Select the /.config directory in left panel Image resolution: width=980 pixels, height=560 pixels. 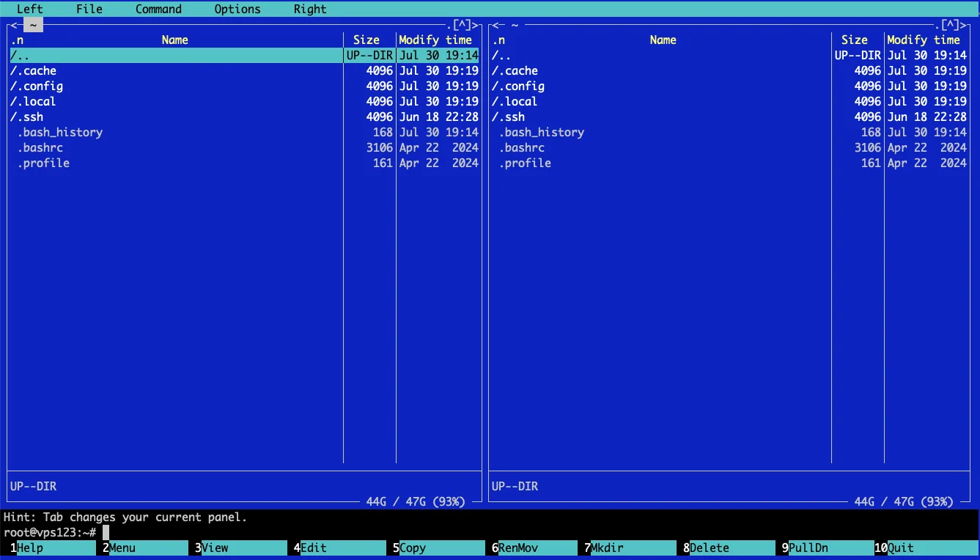245,86
